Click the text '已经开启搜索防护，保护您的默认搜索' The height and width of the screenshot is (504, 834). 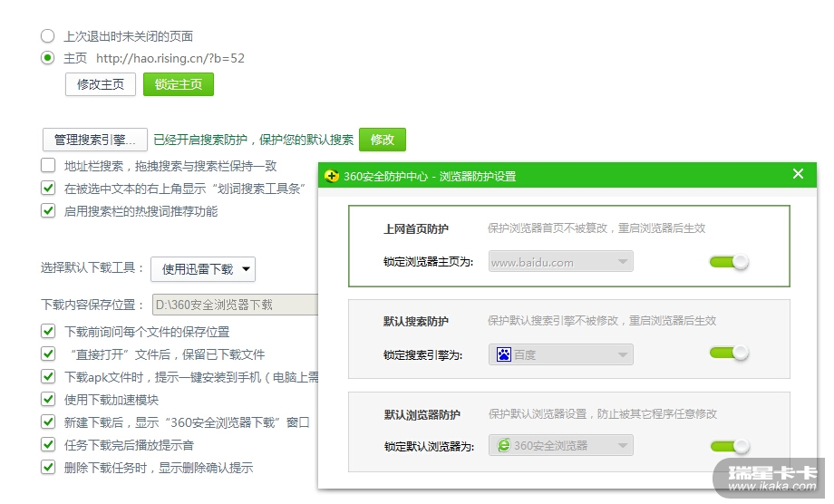click(253, 140)
